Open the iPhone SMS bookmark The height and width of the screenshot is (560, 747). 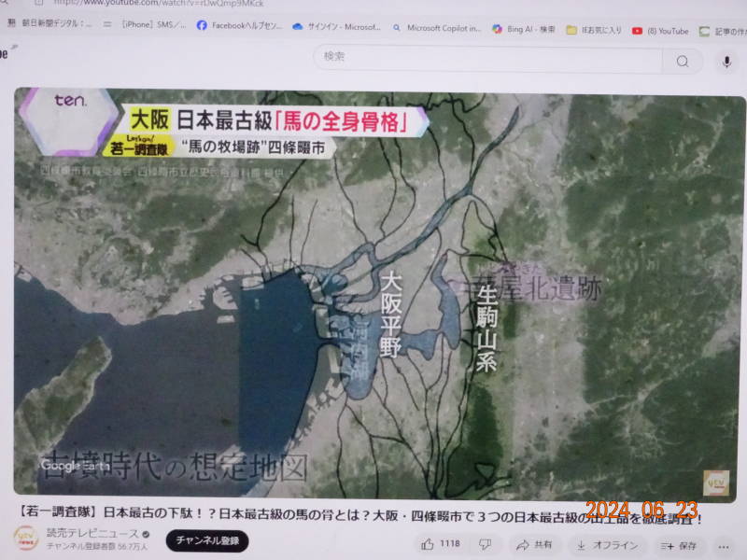(145, 24)
